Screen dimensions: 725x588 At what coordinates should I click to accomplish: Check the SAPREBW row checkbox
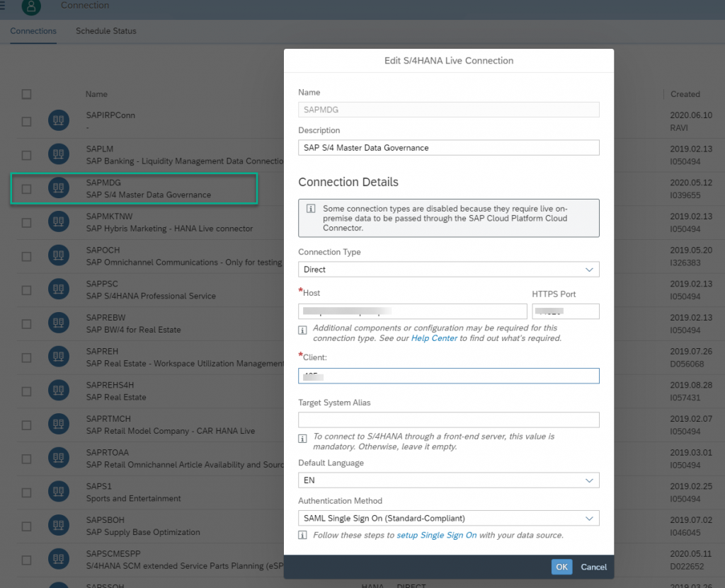tap(26, 324)
